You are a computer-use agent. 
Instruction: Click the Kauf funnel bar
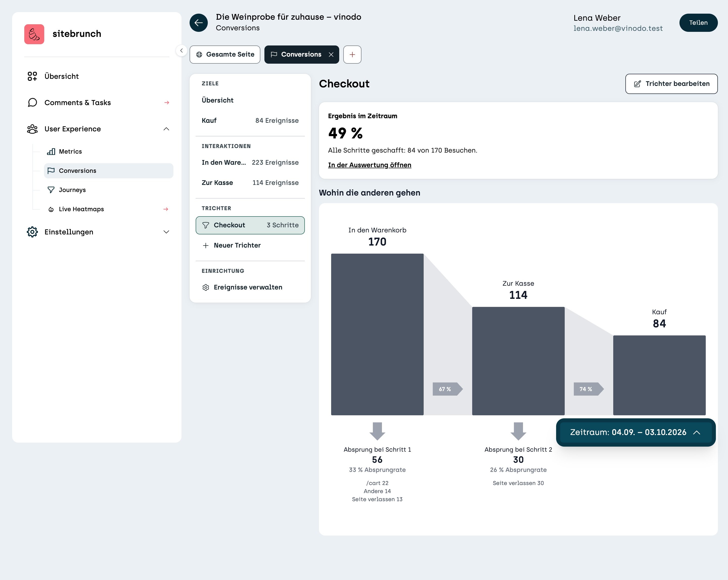pos(659,375)
